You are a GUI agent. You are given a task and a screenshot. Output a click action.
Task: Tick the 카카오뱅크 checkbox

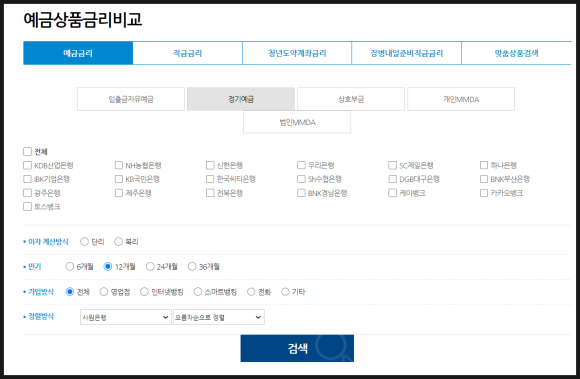pyautogui.click(x=484, y=193)
